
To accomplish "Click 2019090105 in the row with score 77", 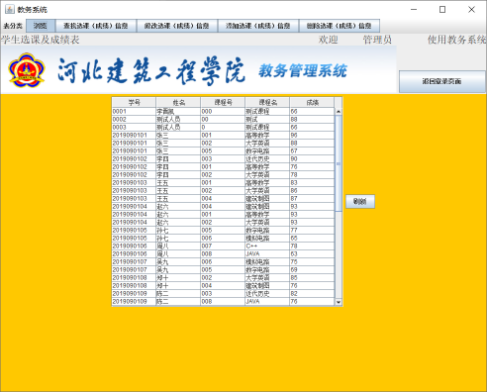I will (134, 230).
